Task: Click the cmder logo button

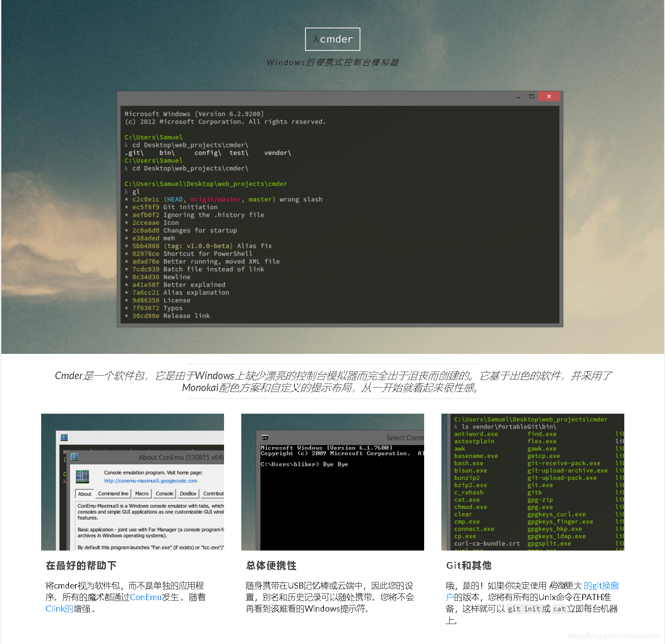Action: point(332,39)
